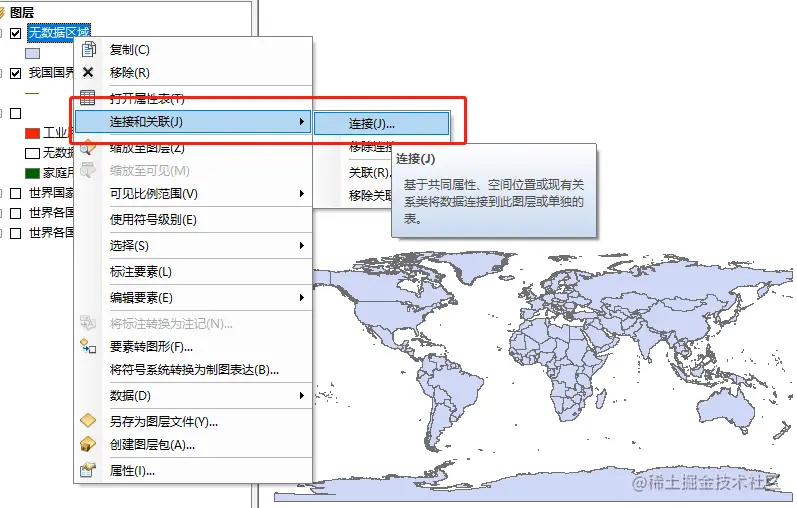Enable the first 世界各国 layer checkbox
Image resolution: width=797 pixels, height=508 pixels.
click(16, 213)
